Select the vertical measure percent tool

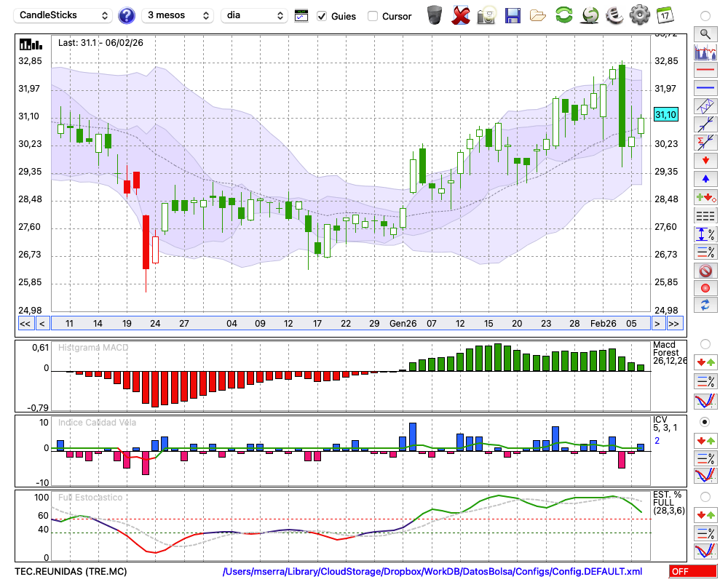click(x=705, y=234)
